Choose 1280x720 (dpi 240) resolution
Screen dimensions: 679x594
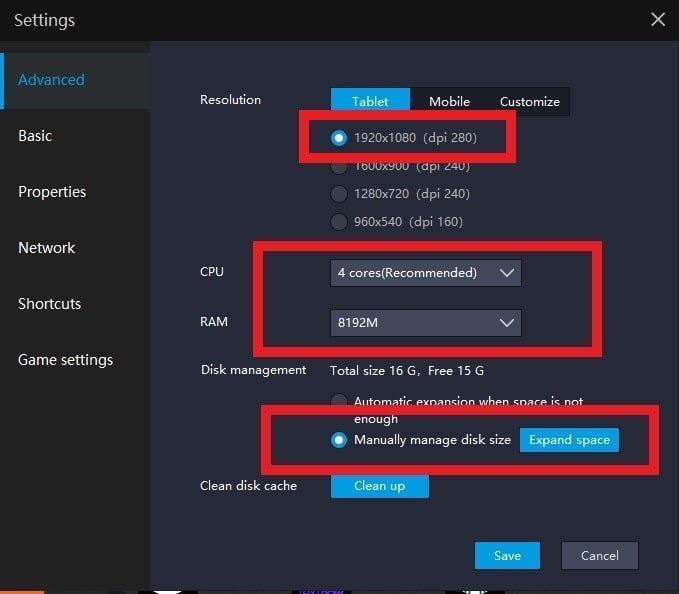click(x=340, y=194)
